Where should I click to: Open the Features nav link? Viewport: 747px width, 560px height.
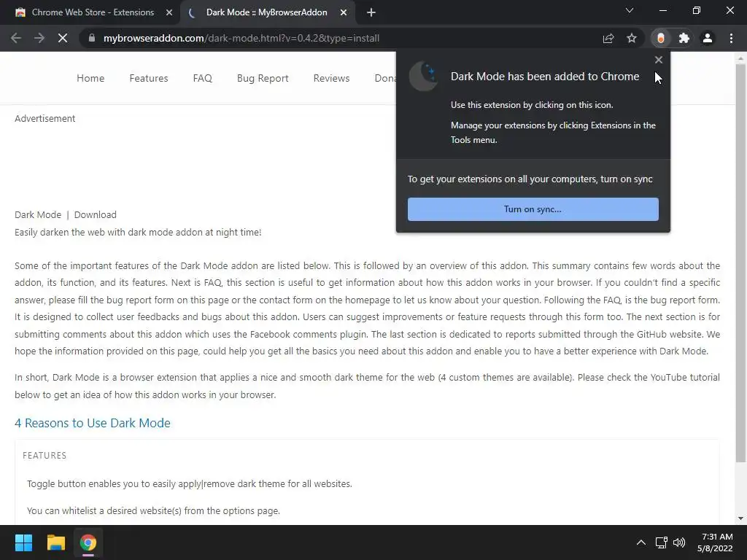[149, 78]
